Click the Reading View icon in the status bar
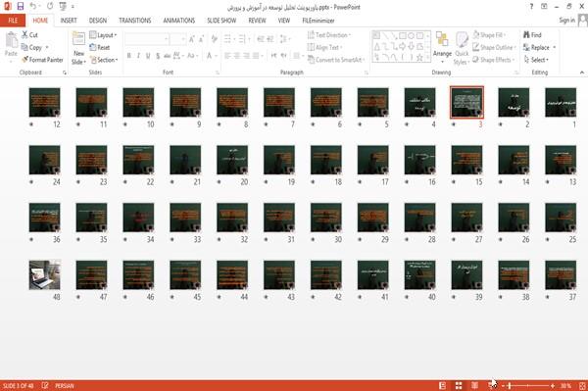This screenshot has height=391, width=588. tap(474, 385)
